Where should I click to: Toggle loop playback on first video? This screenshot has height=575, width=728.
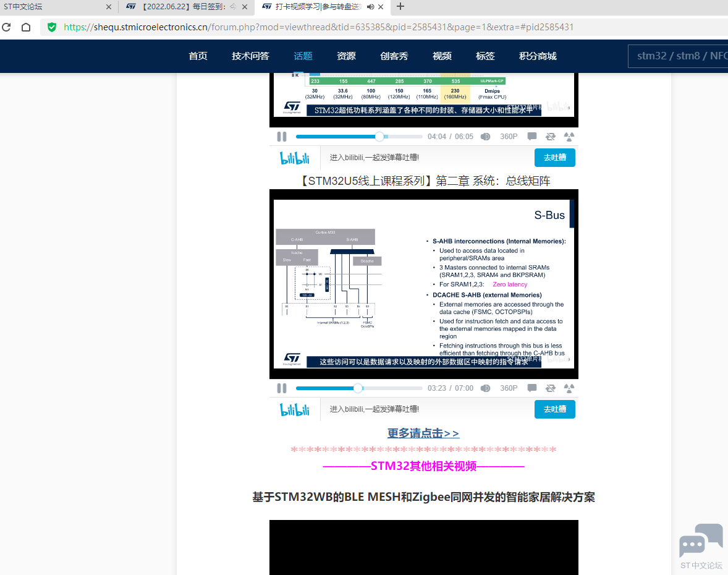pyautogui.click(x=550, y=137)
